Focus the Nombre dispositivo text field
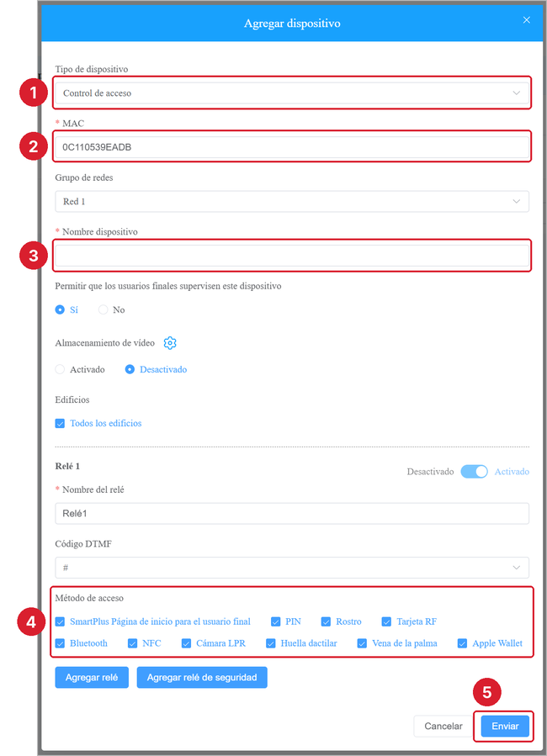 [x=292, y=256]
